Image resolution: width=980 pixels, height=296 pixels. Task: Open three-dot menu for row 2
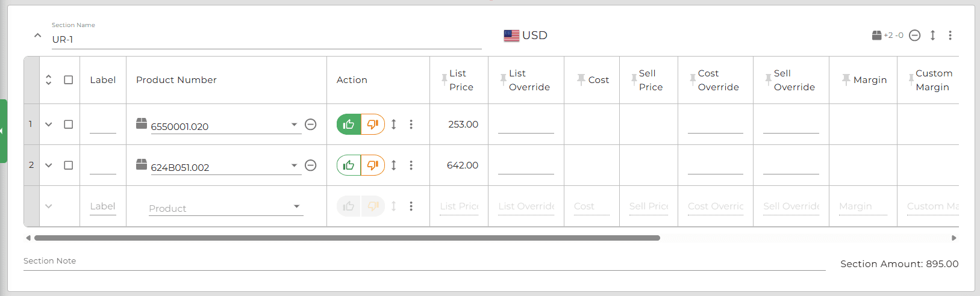(x=411, y=165)
